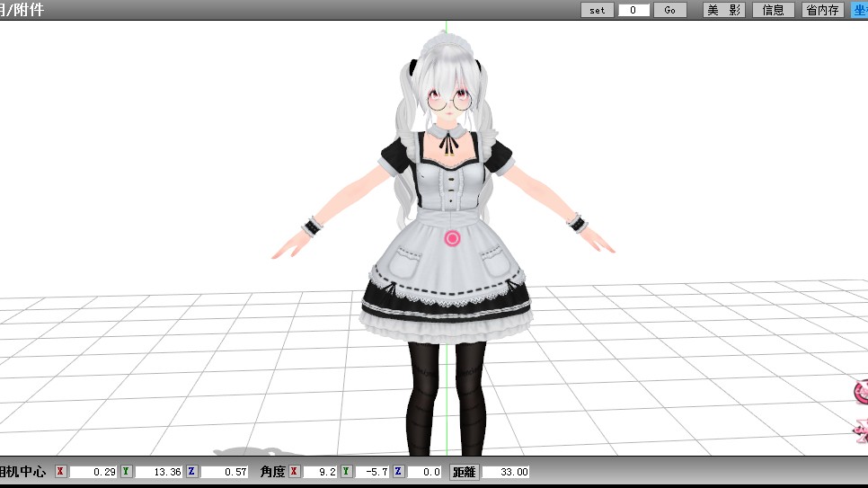Click the angle Y value field
Screen dimensions: 868x488
coord(372,472)
